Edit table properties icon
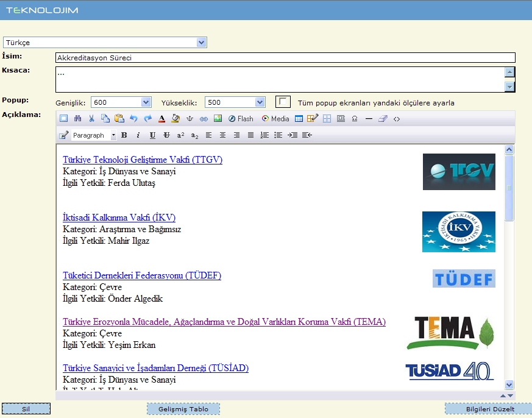532x418 pixels. [313, 118]
